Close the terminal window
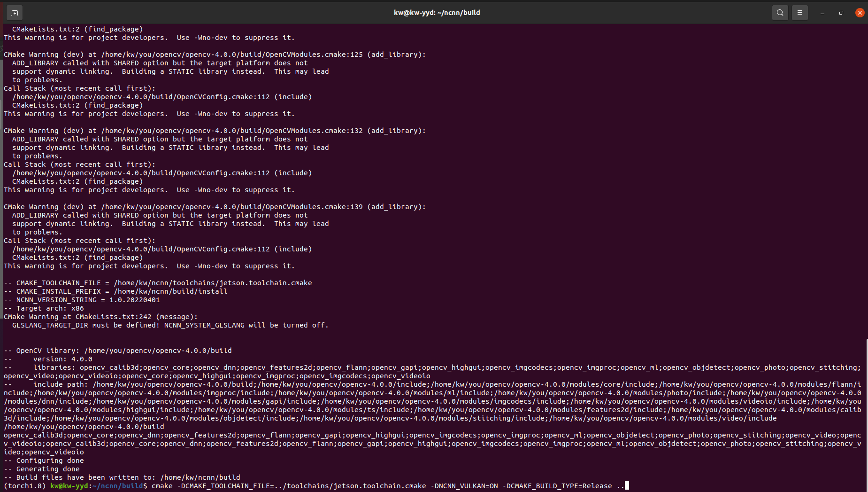Image resolution: width=868 pixels, height=492 pixels. [x=860, y=13]
